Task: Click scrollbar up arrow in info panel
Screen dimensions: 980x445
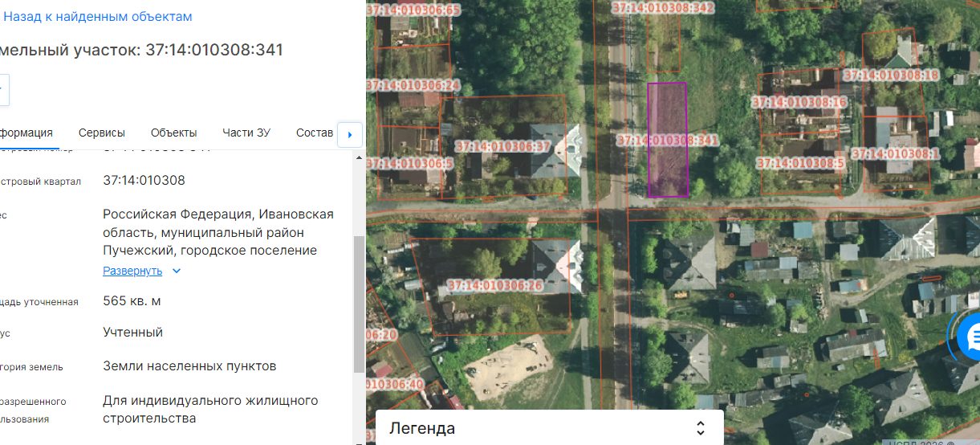Action: pyautogui.click(x=359, y=156)
